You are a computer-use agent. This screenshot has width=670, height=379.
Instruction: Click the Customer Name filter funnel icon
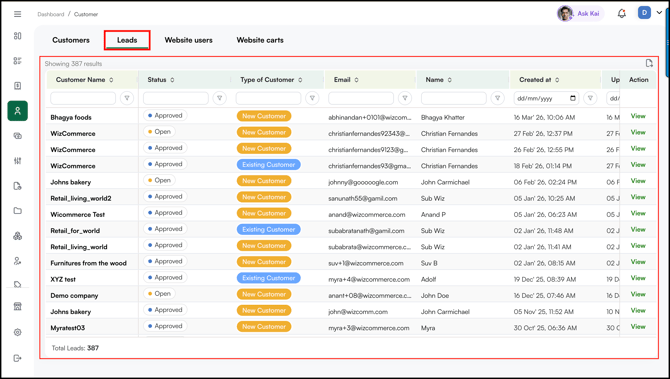(127, 98)
